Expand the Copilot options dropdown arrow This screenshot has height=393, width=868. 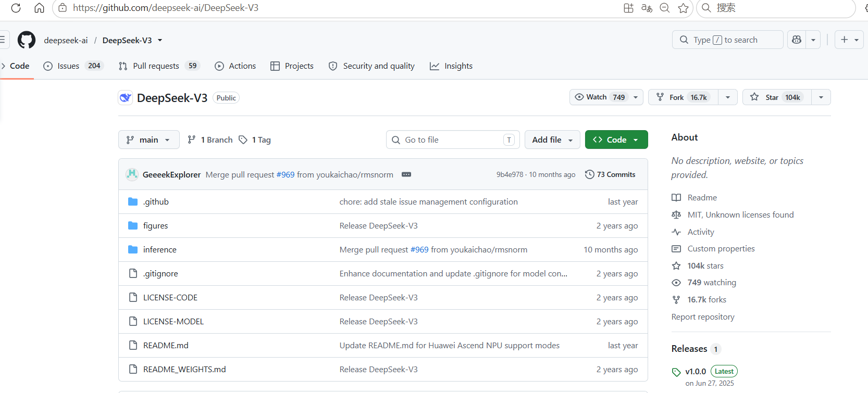813,40
